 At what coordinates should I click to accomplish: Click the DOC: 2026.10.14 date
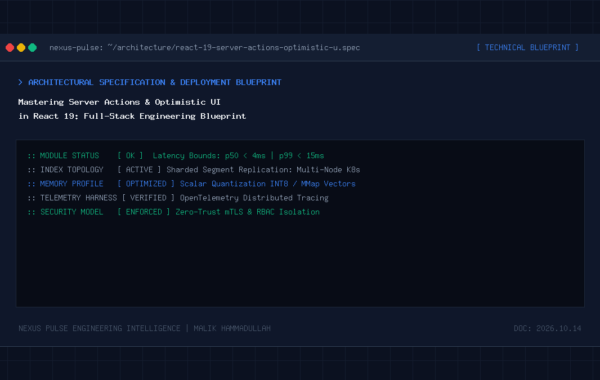pos(547,328)
